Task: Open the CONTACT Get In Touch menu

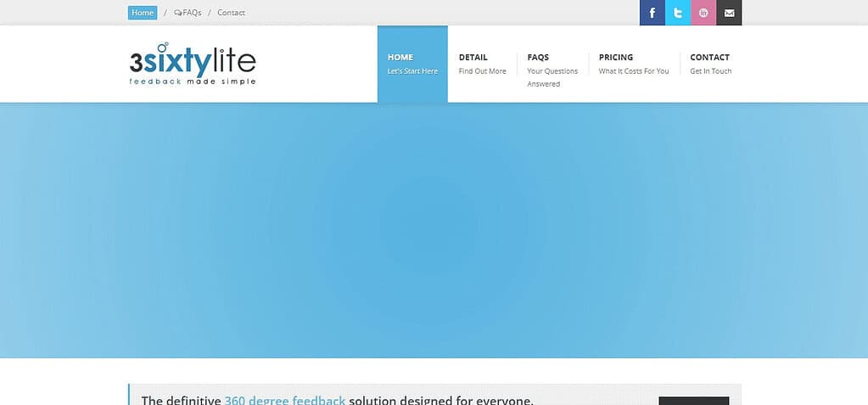Action: pyautogui.click(x=711, y=64)
